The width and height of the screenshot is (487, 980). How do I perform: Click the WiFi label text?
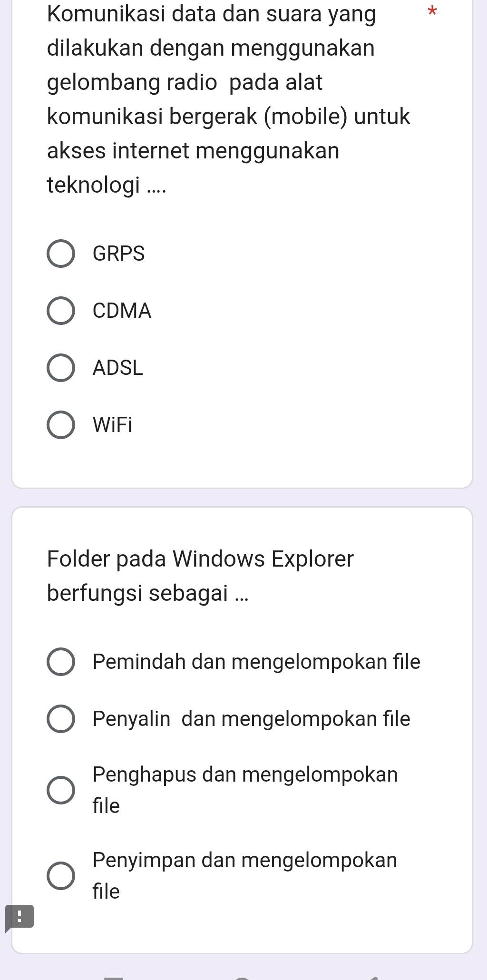coord(112,425)
